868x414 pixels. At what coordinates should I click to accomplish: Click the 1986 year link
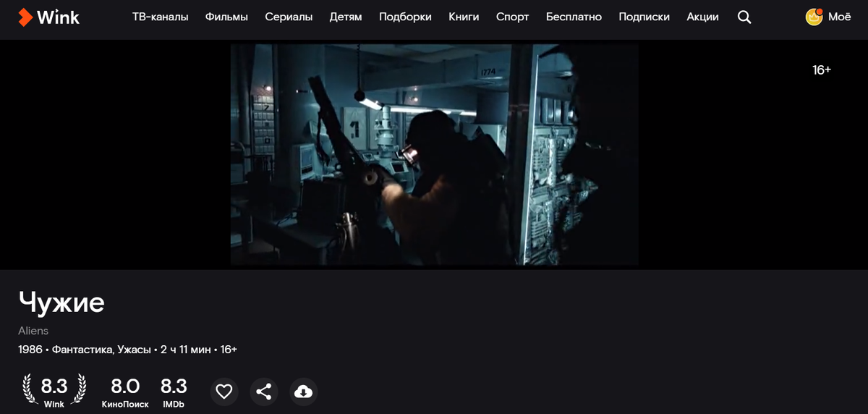pyautogui.click(x=30, y=350)
